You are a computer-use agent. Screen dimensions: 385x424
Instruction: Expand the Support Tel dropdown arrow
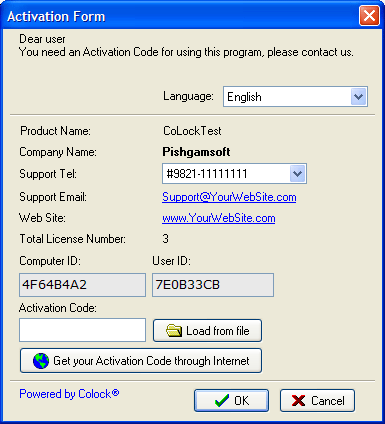point(297,174)
